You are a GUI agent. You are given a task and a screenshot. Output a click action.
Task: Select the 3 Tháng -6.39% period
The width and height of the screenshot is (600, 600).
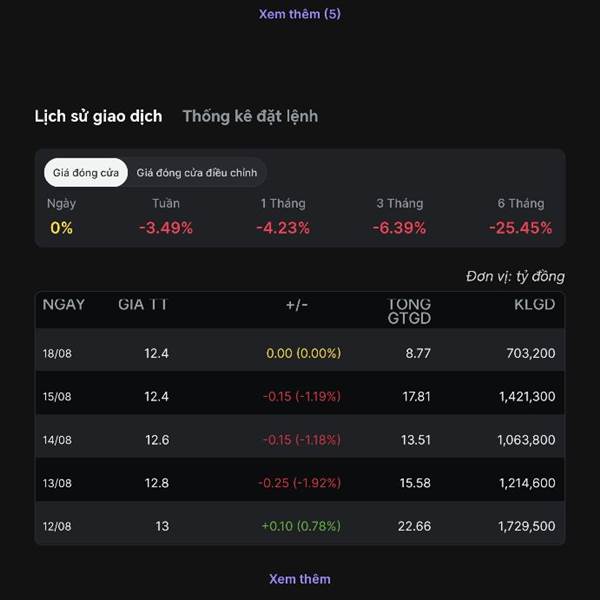coord(399,216)
